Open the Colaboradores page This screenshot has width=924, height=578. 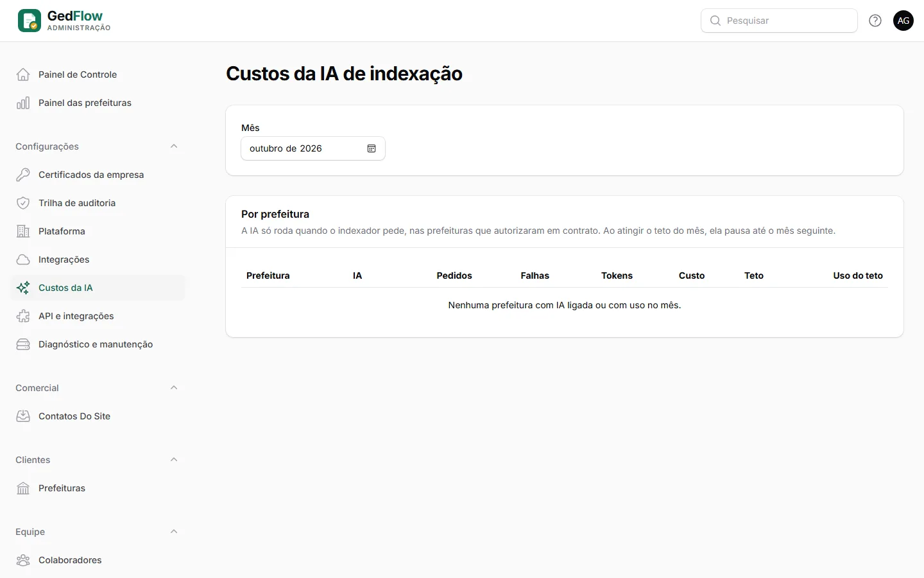pyautogui.click(x=98, y=560)
